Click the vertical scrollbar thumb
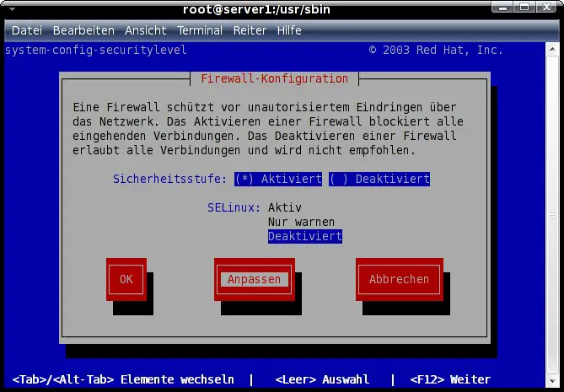564x392 pixels. point(552,215)
